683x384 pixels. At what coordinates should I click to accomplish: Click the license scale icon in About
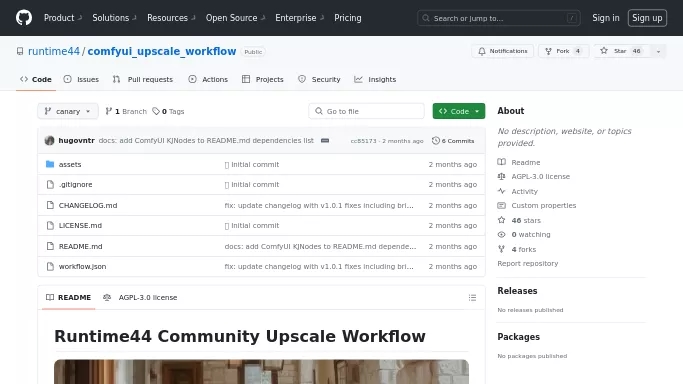click(502, 176)
